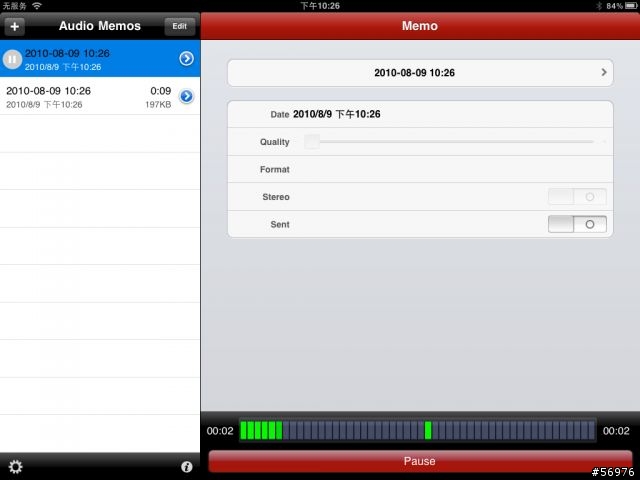
Task: Open the settings gear icon
Action: point(16,467)
